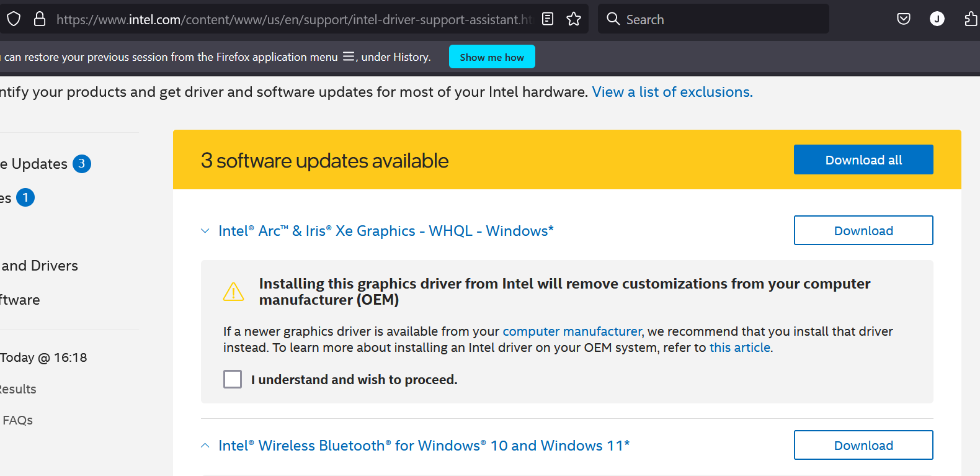Open 'View a list of exclusions' link
This screenshot has width=980, height=476.
[x=672, y=92]
